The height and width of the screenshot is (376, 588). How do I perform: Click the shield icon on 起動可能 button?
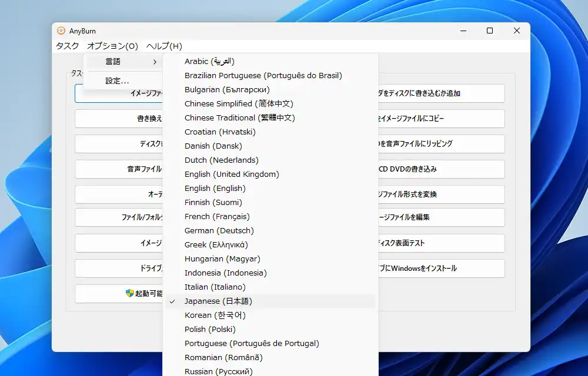(x=130, y=293)
